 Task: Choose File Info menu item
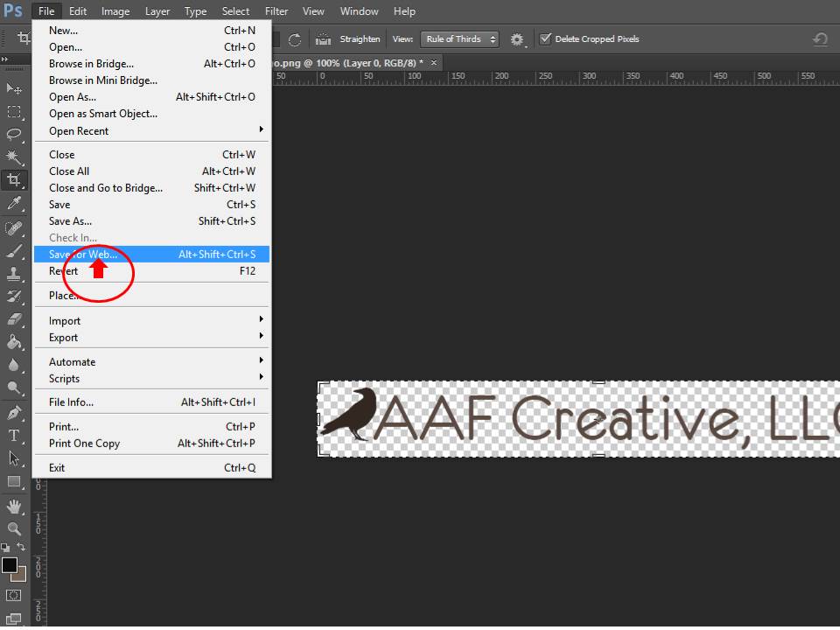(x=151, y=402)
